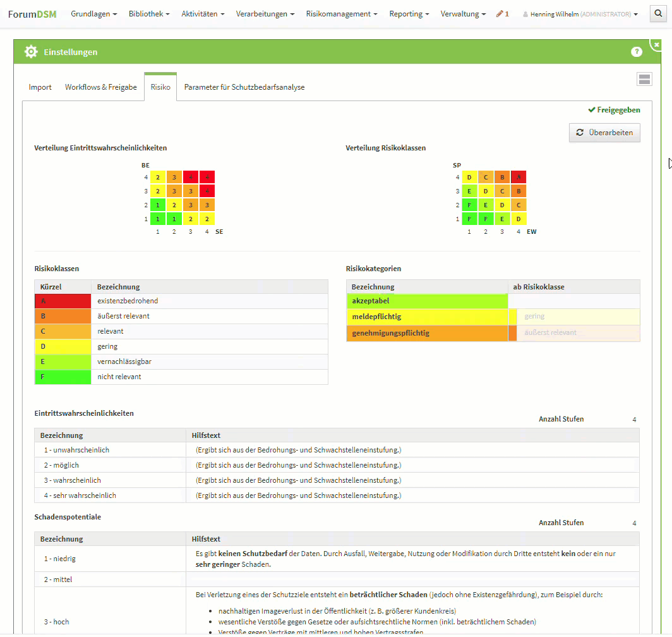Expand the Reporting menu

[409, 14]
